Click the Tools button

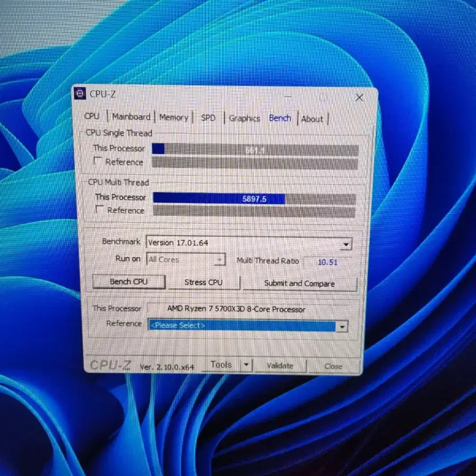pos(221,364)
